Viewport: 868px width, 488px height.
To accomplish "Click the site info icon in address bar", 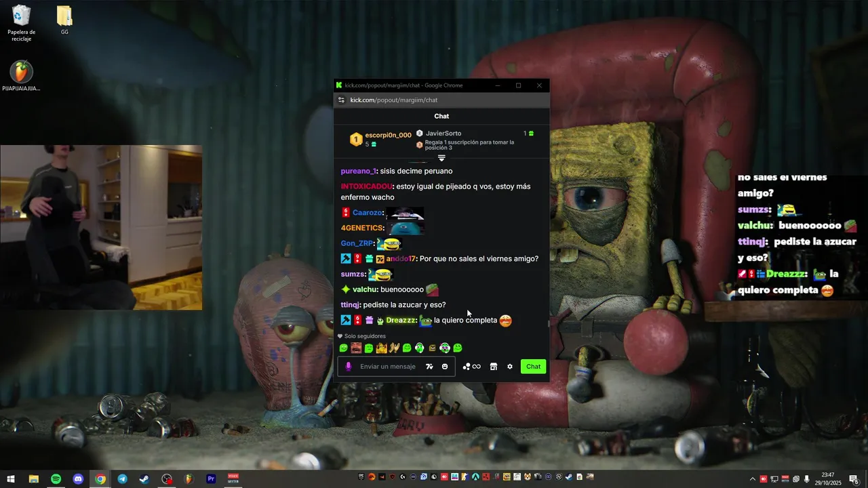I will (x=342, y=100).
